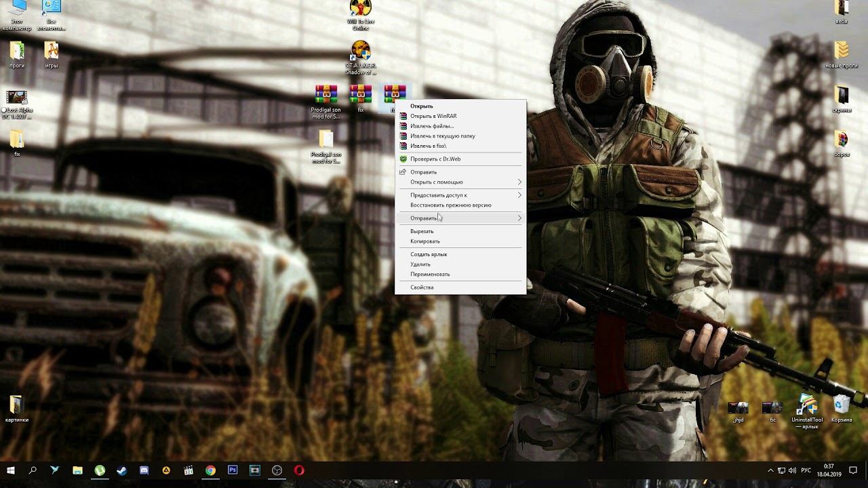Screen dimensions: 868x488
Task: Expand the Открыть с помощью submenu arrow
Action: [520, 182]
